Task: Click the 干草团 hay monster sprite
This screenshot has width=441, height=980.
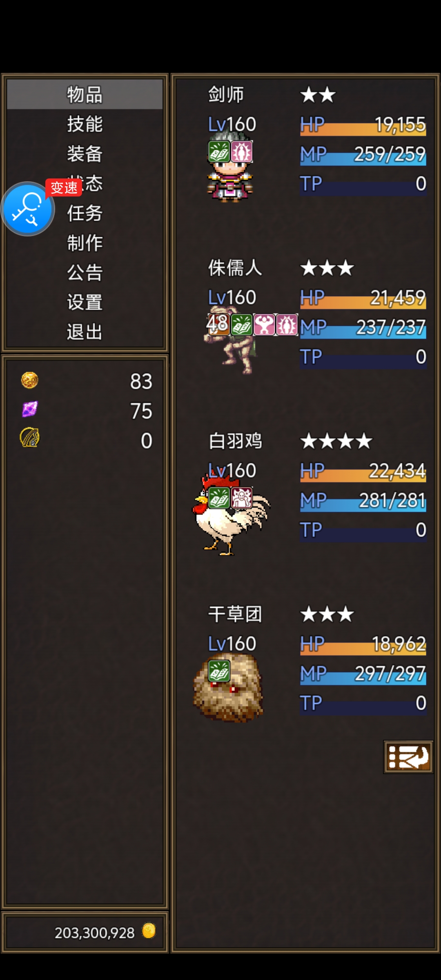Action: coord(228,688)
